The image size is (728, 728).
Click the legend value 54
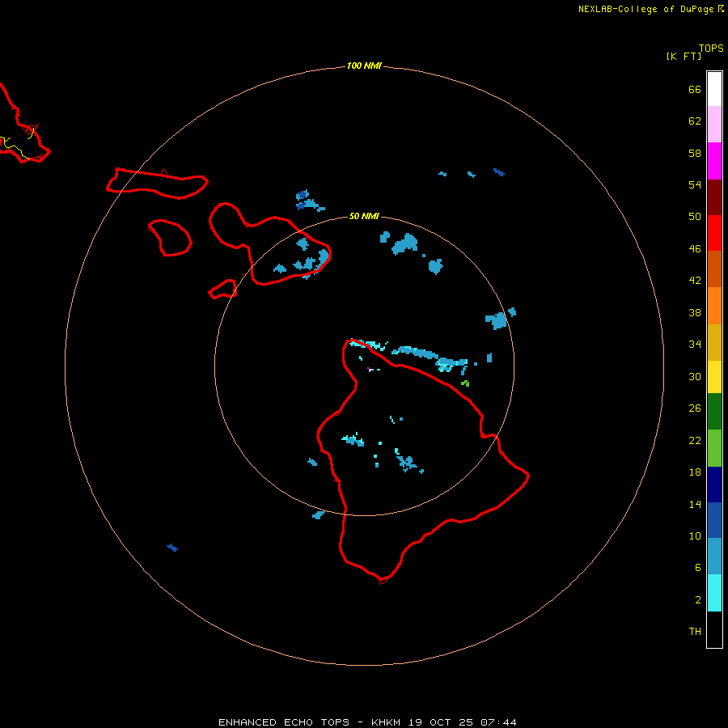tap(695, 184)
